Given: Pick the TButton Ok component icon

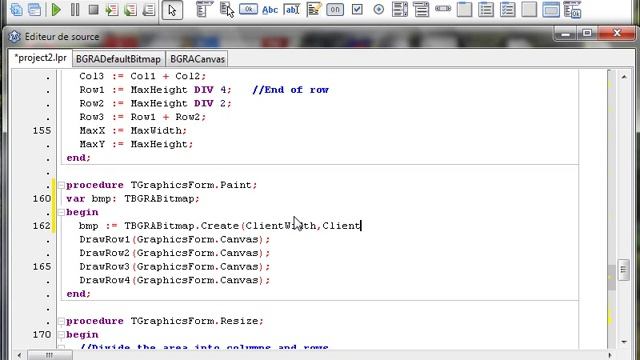Looking at the screenshot, I should pos(248,9).
